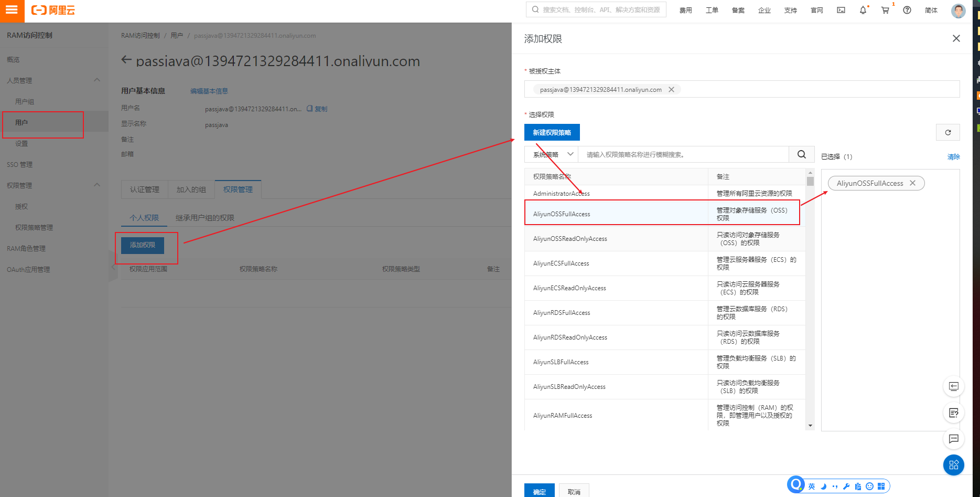This screenshot has height=497, width=980.
Task: Refresh the permission policy list
Action: (x=947, y=132)
